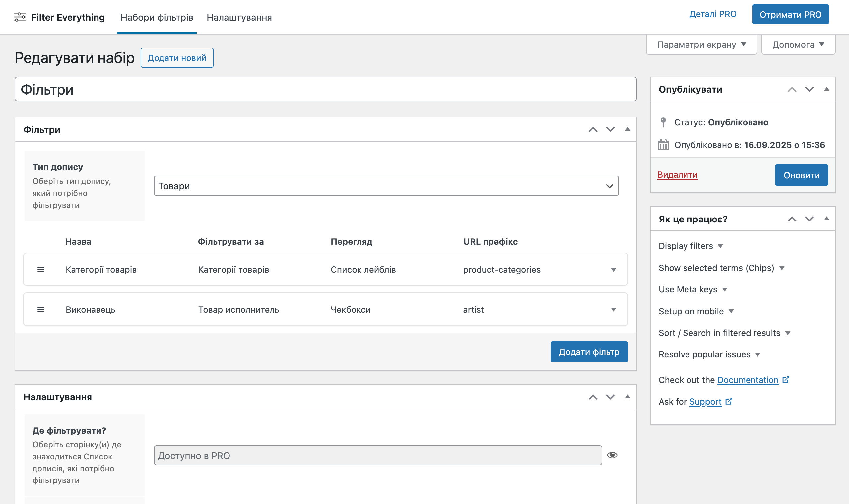849x504 pixels.
Task: Expand Sort / Search in filtered results
Action: [724, 333]
